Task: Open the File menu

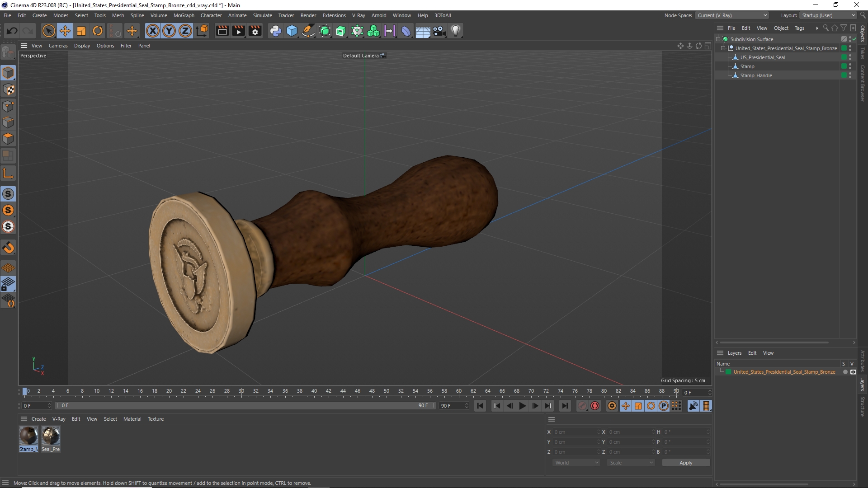Action: tap(7, 15)
